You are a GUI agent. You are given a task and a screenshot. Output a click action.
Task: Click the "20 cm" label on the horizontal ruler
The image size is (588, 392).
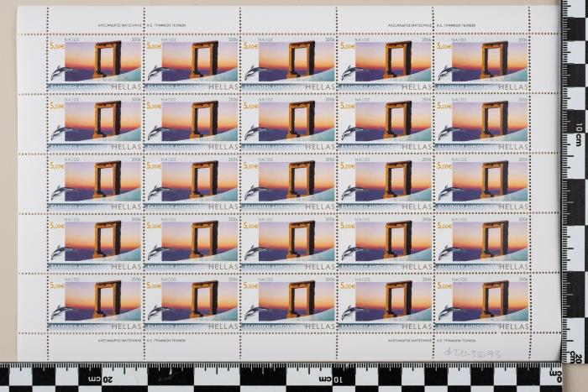click(100, 379)
